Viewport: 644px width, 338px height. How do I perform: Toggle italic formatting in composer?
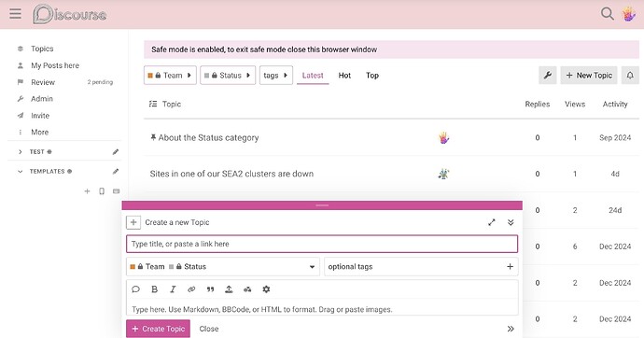[x=173, y=289]
